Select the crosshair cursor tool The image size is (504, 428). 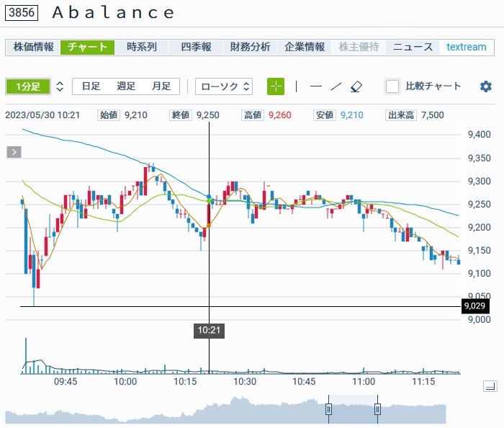click(276, 86)
